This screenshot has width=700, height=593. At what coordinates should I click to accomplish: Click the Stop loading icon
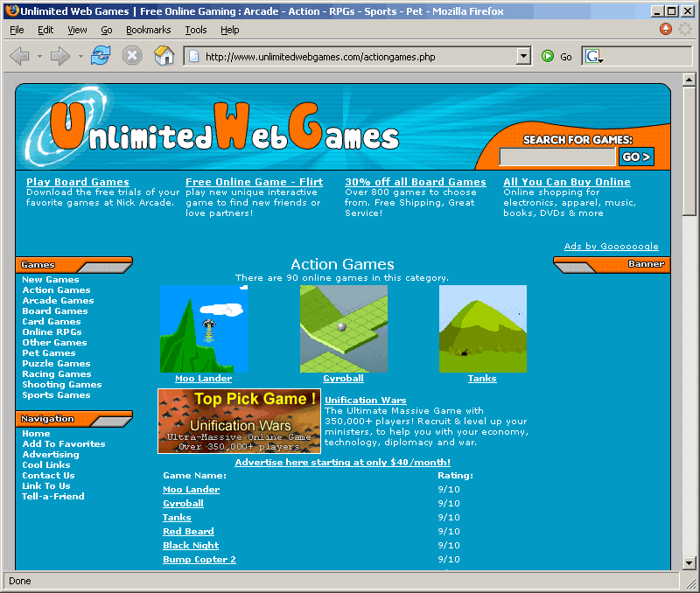click(x=132, y=57)
